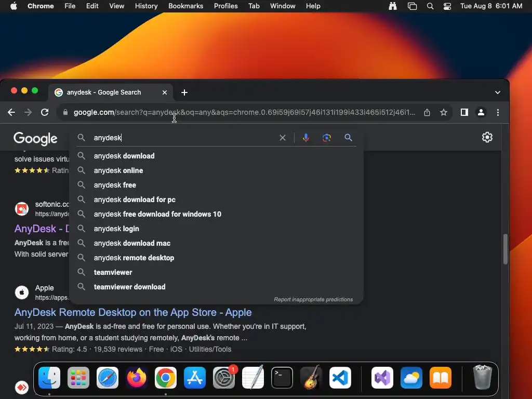Open the Help menu
532x399 pixels.
click(x=313, y=6)
